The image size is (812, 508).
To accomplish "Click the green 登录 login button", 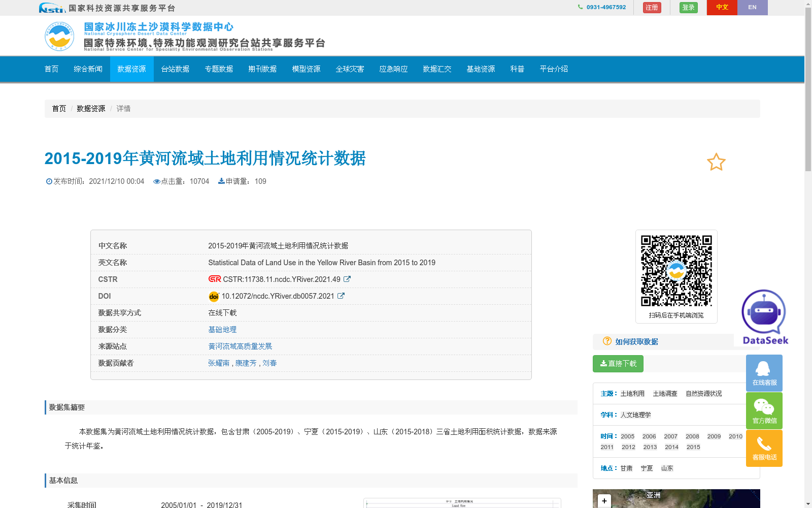I will pos(689,8).
